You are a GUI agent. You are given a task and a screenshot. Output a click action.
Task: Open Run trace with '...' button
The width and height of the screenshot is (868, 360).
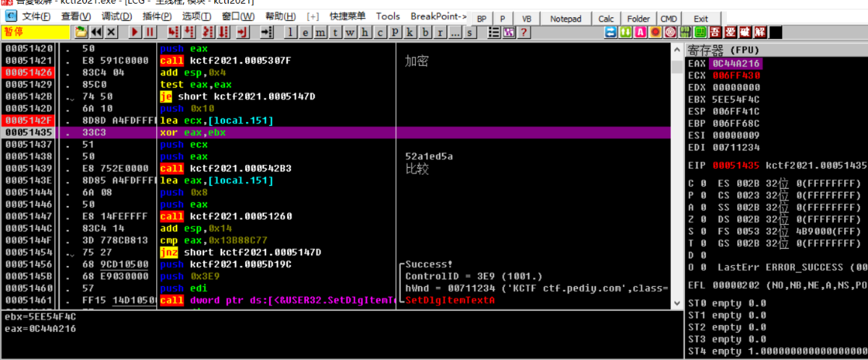455,32
